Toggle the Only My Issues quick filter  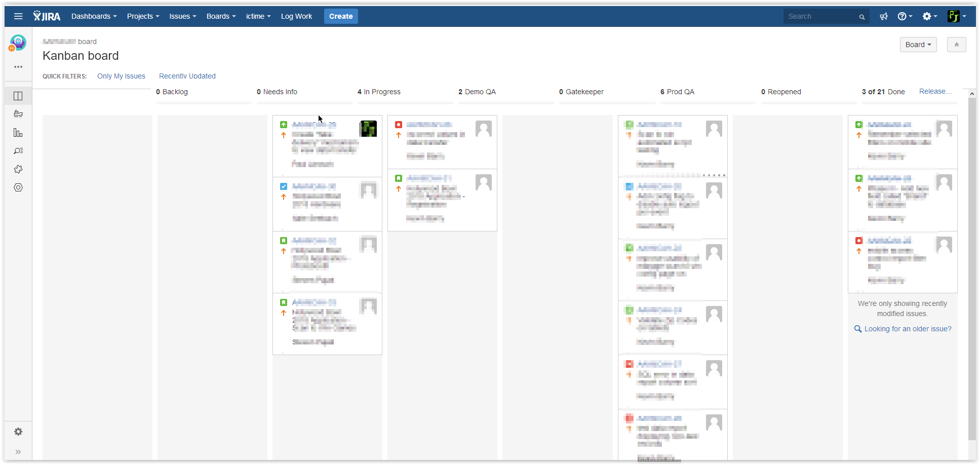pyautogui.click(x=122, y=76)
